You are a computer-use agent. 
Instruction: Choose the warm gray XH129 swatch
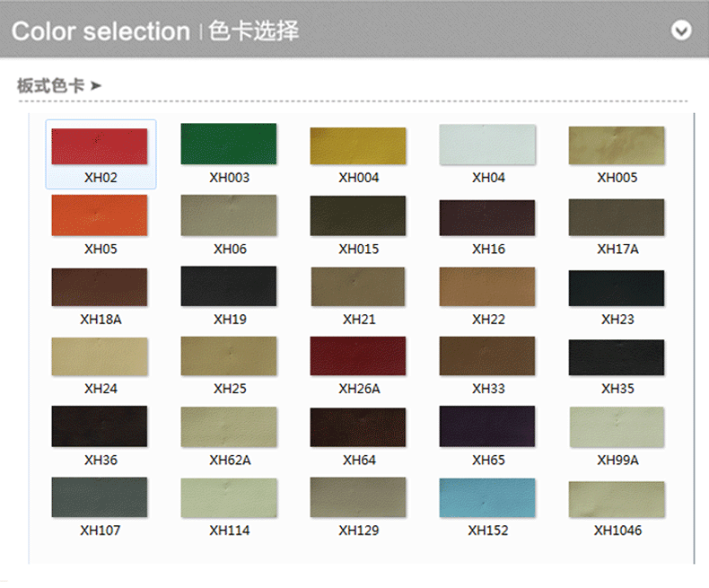point(358,497)
